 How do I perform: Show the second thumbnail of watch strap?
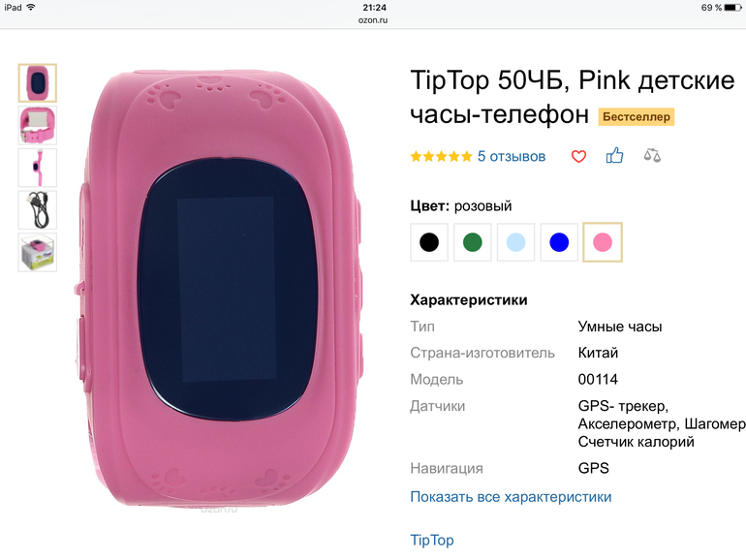(38, 125)
